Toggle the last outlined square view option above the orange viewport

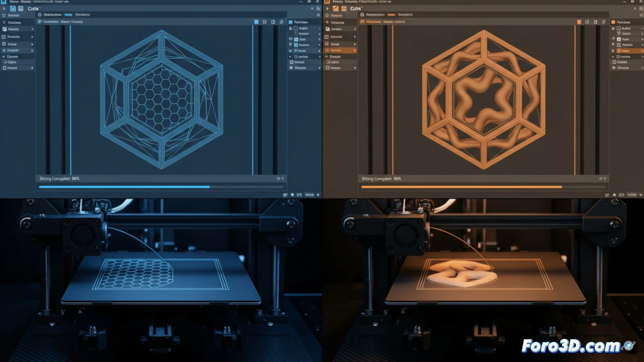pyautogui.click(x=604, y=22)
